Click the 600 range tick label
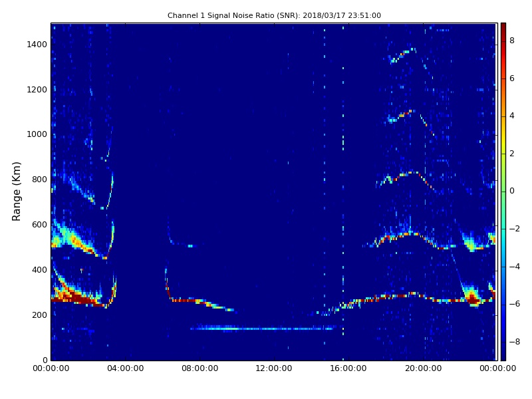Viewport: 532px width, 399px height. (39, 225)
